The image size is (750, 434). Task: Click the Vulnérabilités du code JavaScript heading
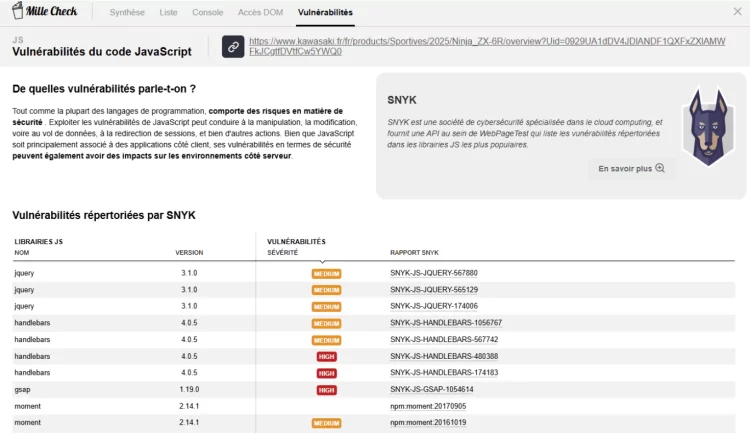[x=102, y=52]
